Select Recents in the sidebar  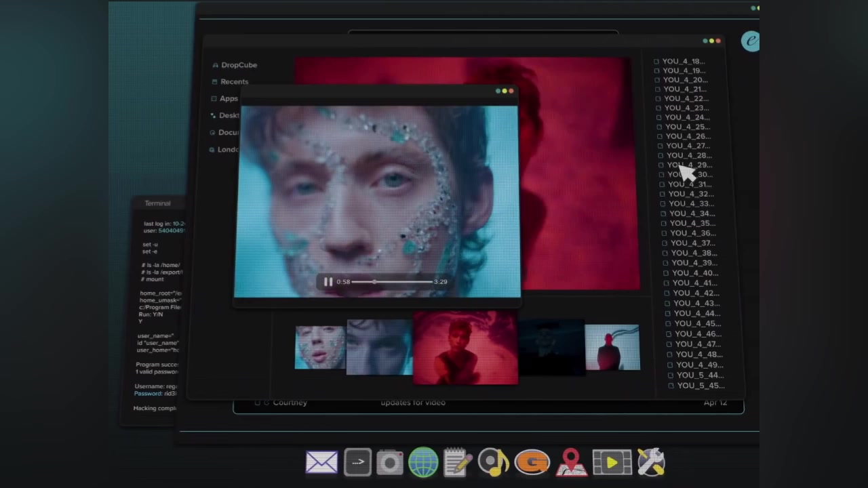point(234,82)
